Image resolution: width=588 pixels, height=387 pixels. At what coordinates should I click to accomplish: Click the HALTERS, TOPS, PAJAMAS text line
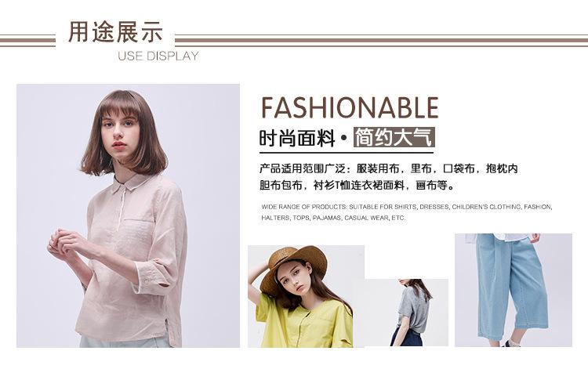point(333,218)
